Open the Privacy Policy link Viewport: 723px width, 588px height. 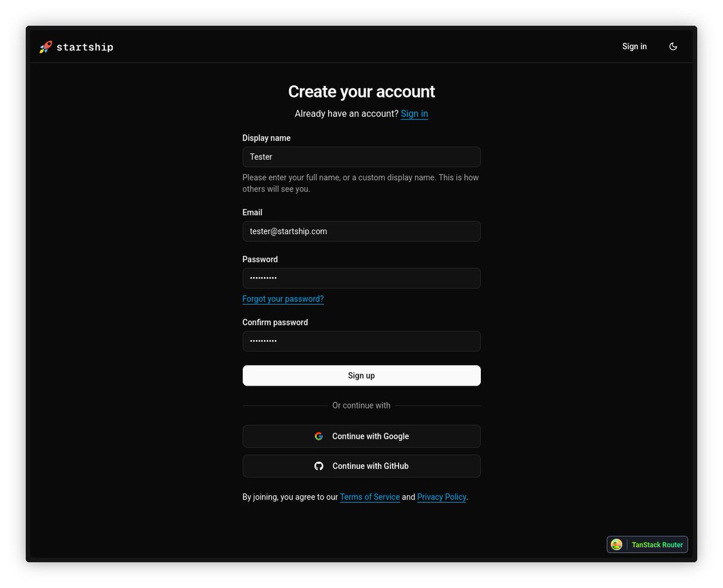(x=442, y=497)
